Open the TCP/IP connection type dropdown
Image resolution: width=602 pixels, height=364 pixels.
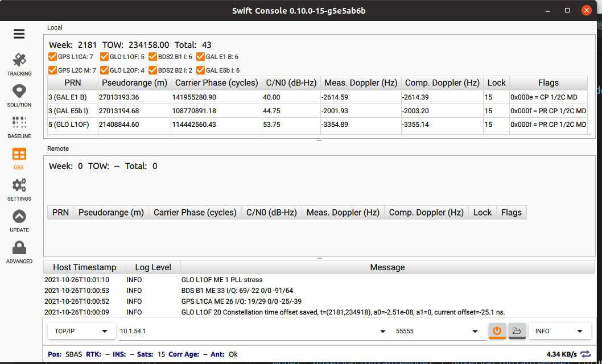click(81, 331)
